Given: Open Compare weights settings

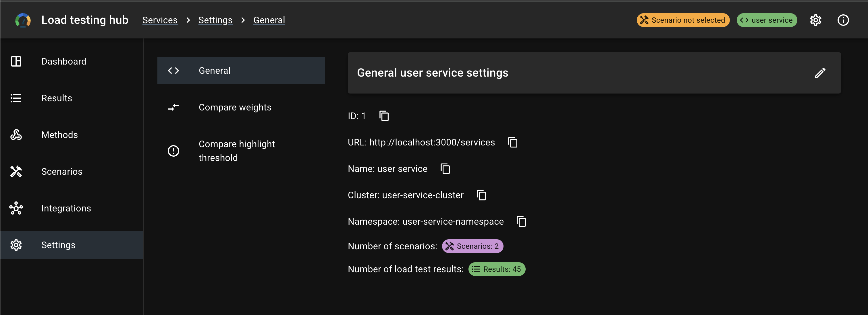Looking at the screenshot, I should [x=241, y=107].
